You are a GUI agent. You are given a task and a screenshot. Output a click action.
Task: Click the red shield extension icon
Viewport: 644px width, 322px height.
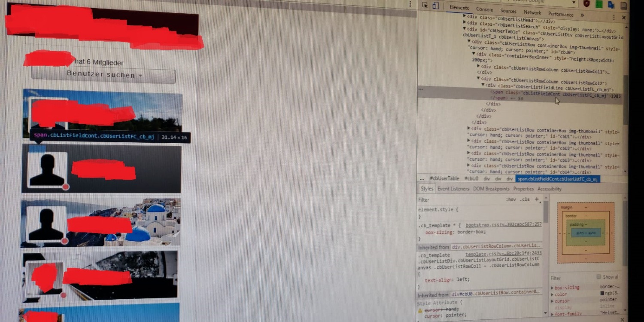coord(586,3)
